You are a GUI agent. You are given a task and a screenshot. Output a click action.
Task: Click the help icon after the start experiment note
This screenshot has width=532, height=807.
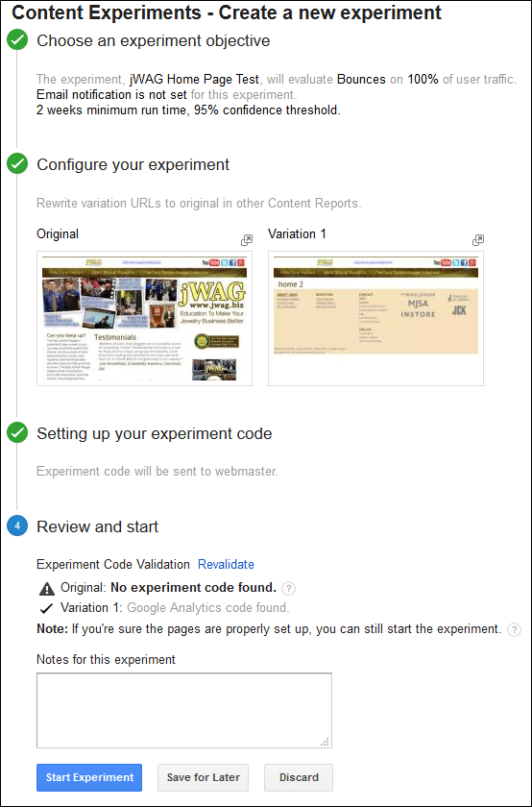point(514,629)
